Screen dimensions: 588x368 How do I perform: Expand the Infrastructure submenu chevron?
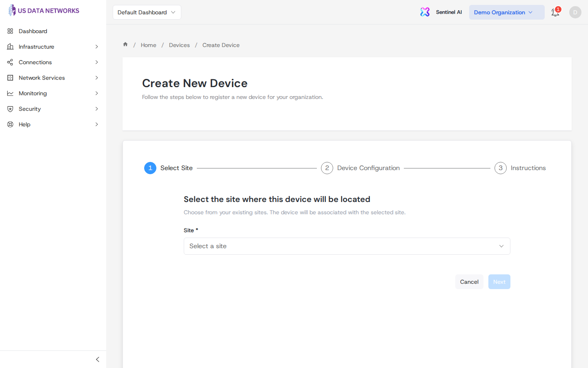pyautogui.click(x=97, y=47)
